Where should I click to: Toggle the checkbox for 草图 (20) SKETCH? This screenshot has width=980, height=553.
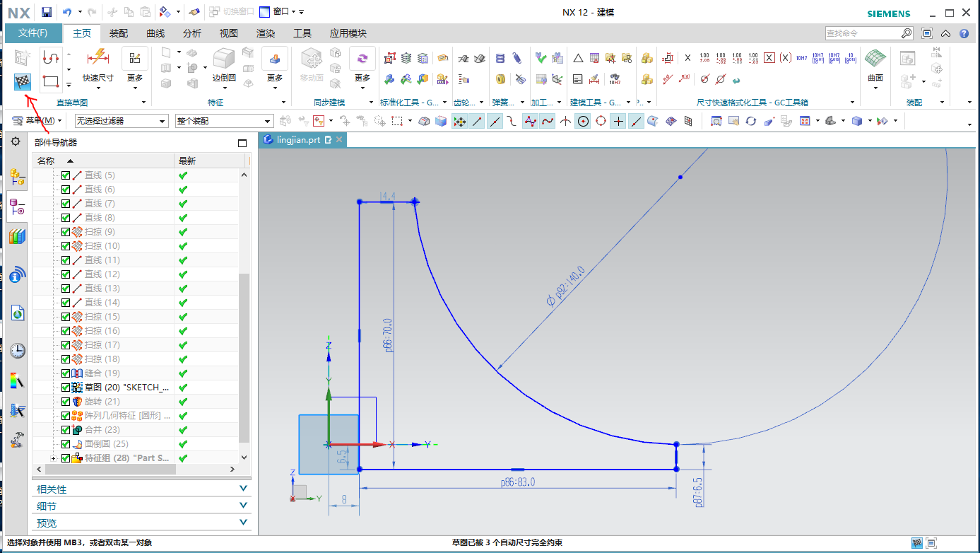[x=66, y=388]
